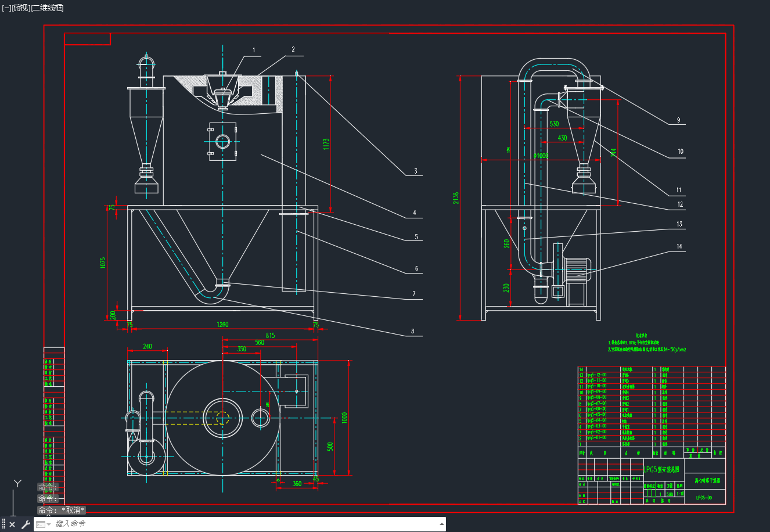The height and width of the screenshot is (532, 770).
Task: Click leader callout number 3
Action: tap(416, 171)
